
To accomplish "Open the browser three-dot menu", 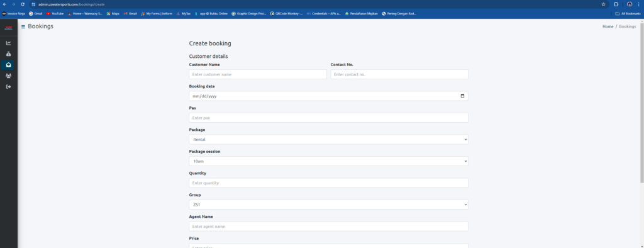I will tap(639, 4).
